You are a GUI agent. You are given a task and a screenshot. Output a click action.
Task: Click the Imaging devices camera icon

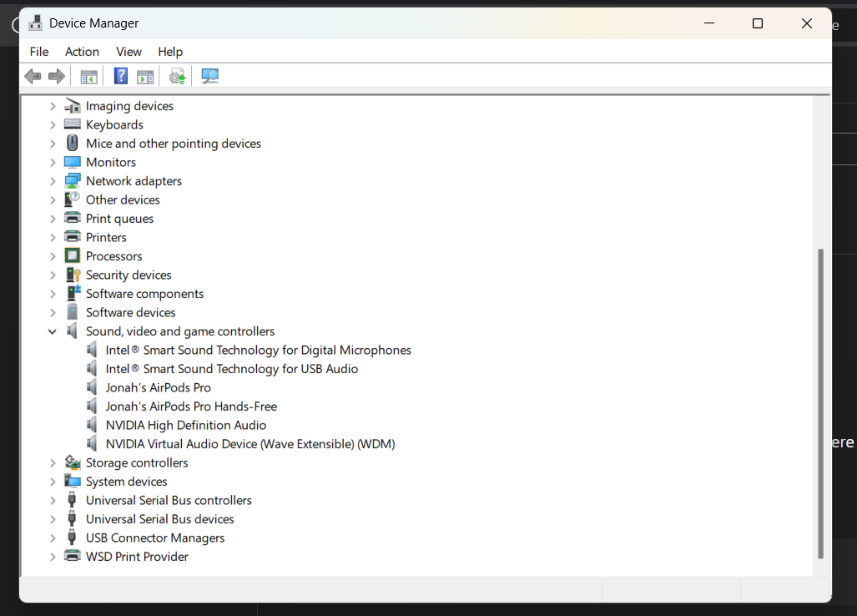[x=72, y=105]
